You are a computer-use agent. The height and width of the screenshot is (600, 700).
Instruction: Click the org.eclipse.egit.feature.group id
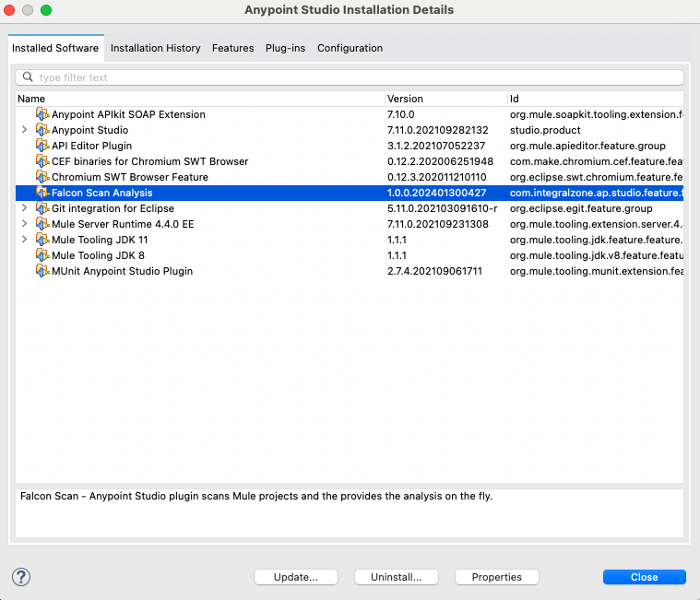coord(581,208)
